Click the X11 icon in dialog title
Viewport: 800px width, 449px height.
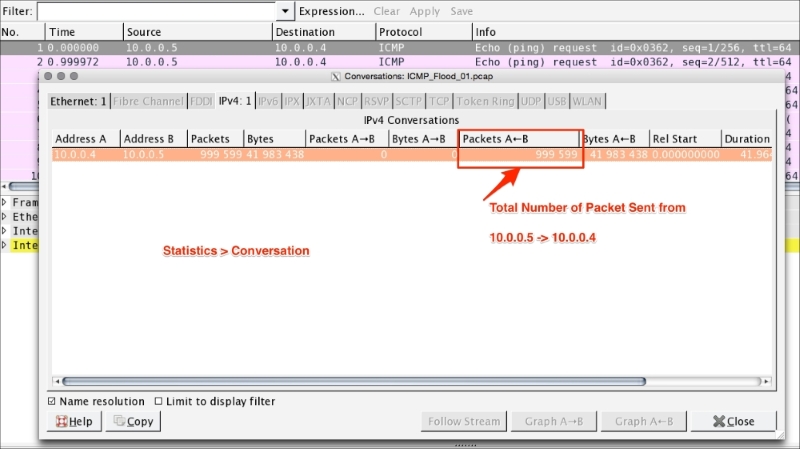[x=335, y=77]
